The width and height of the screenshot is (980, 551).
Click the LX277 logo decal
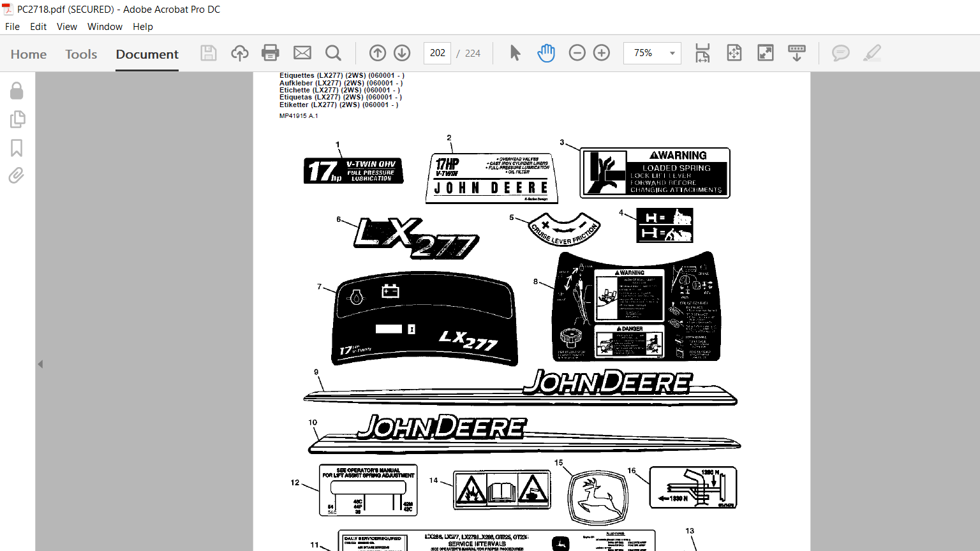coord(417,238)
